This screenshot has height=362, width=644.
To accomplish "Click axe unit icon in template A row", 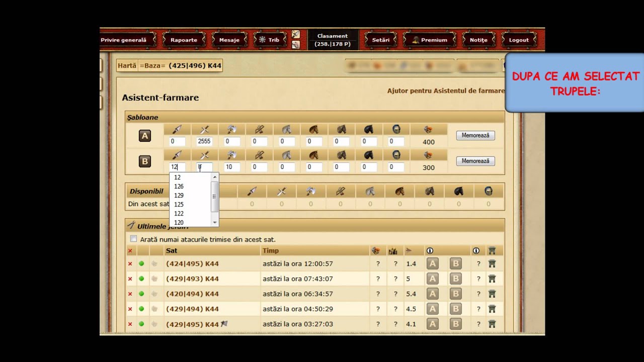I will pyautogui.click(x=232, y=129).
